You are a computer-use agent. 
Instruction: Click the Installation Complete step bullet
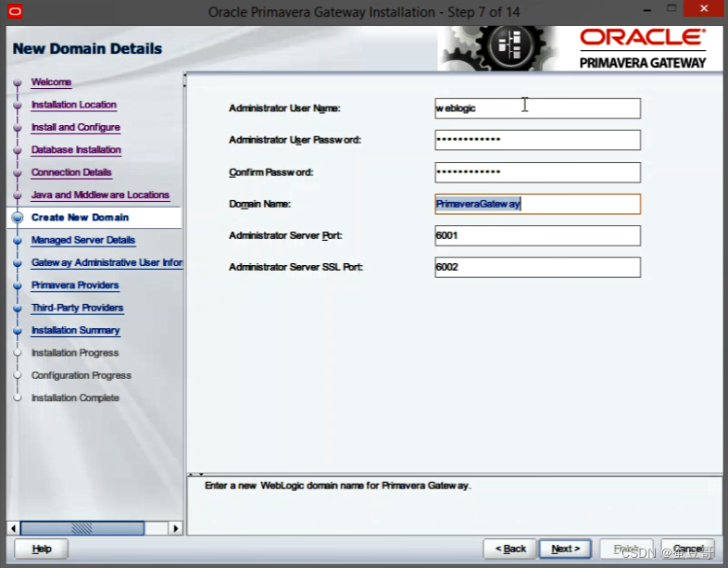coord(18,398)
